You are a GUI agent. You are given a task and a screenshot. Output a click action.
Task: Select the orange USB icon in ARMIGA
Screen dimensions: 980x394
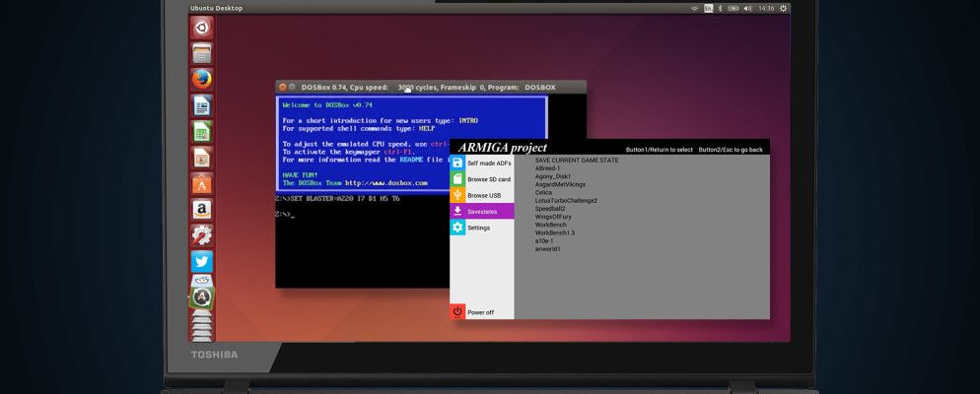[x=457, y=195]
